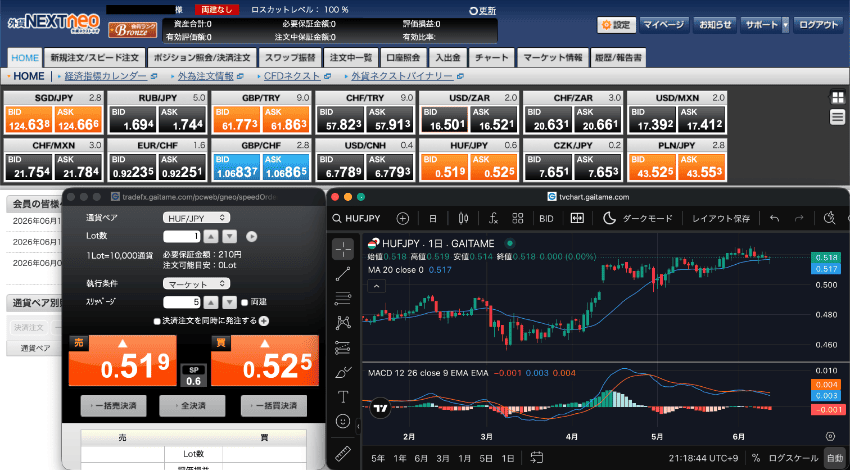Screen dimensions: 850x470
Task: Click the 売 0.519 sell button
Action: (123, 360)
